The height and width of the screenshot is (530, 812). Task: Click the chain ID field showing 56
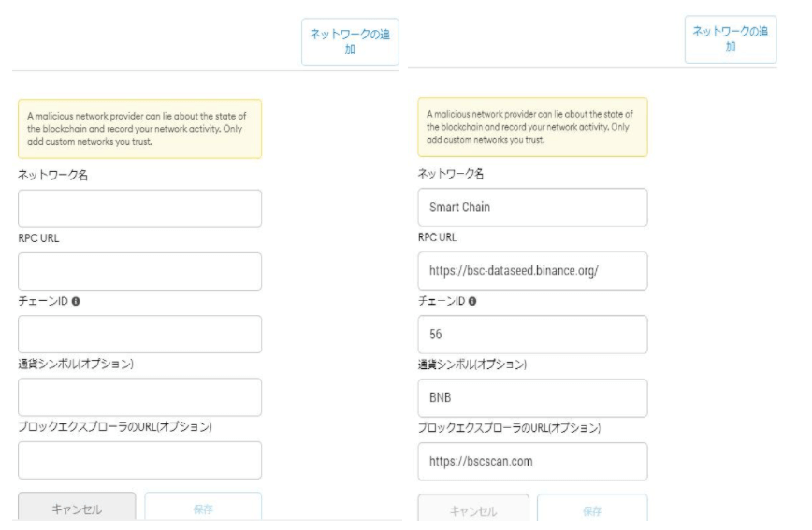531,334
